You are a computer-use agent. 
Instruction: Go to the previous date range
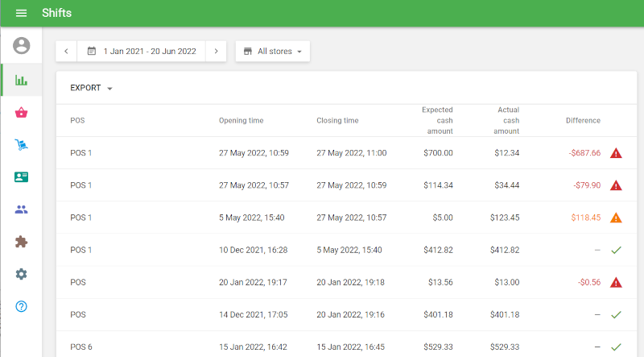66,51
